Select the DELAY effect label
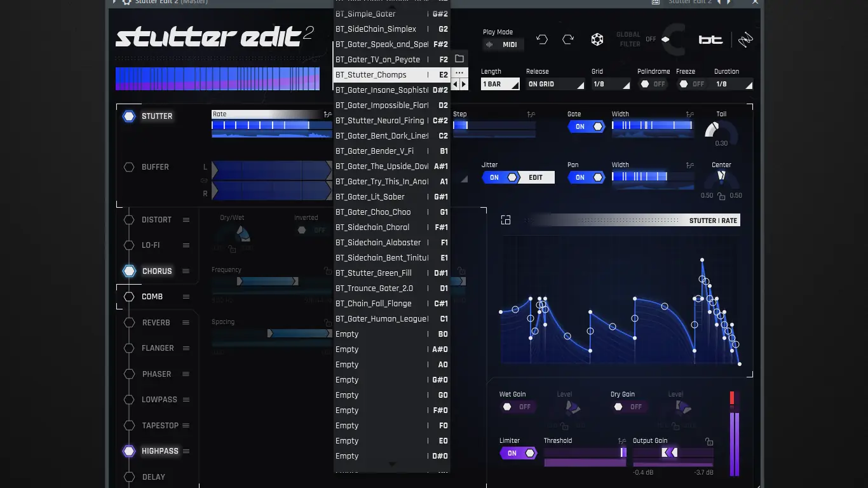The image size is (868, 488). pyautogui.click(x=154, y=477)
